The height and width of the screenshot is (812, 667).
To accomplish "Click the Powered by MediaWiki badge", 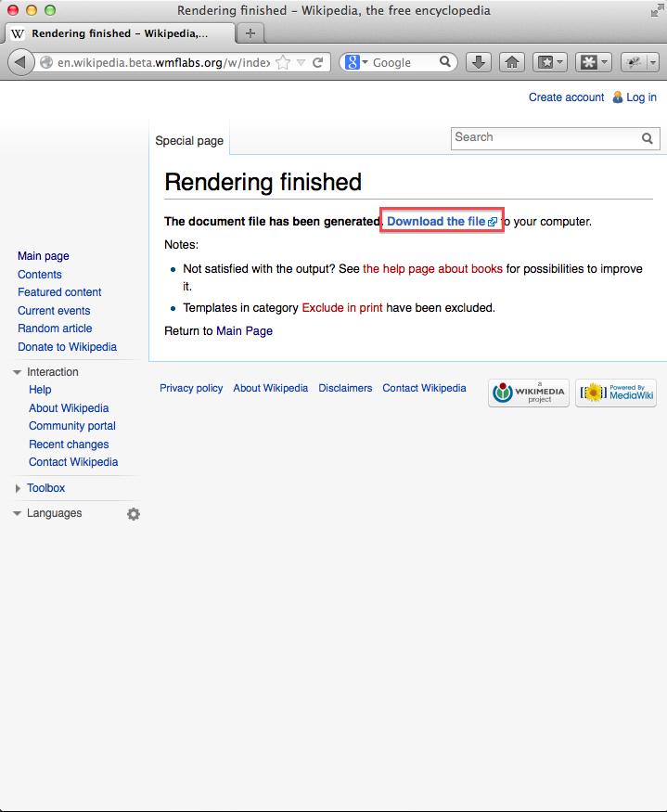I will tap(616, 393).
